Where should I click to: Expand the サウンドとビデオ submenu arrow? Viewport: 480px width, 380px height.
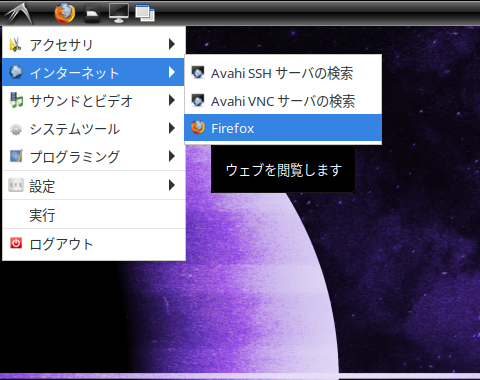[172, 100]
